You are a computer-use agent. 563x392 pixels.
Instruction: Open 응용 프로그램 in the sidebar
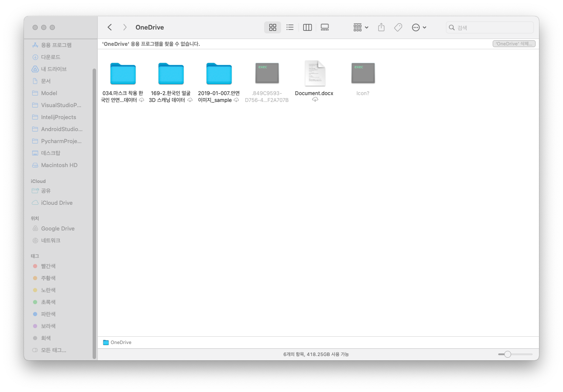click(56, 45)
